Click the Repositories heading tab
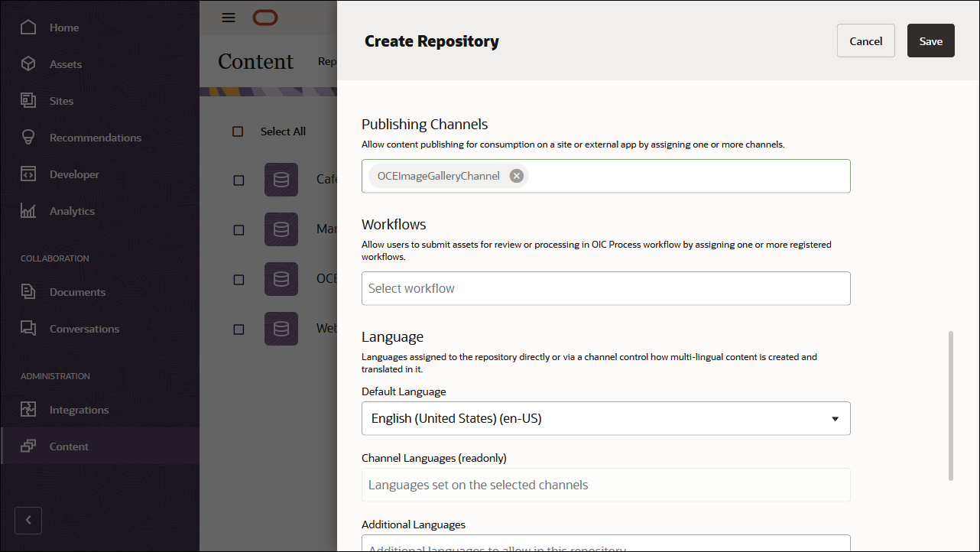Image resolution: width=980 pixels, height=552 pixels. [x=329, y=61]
